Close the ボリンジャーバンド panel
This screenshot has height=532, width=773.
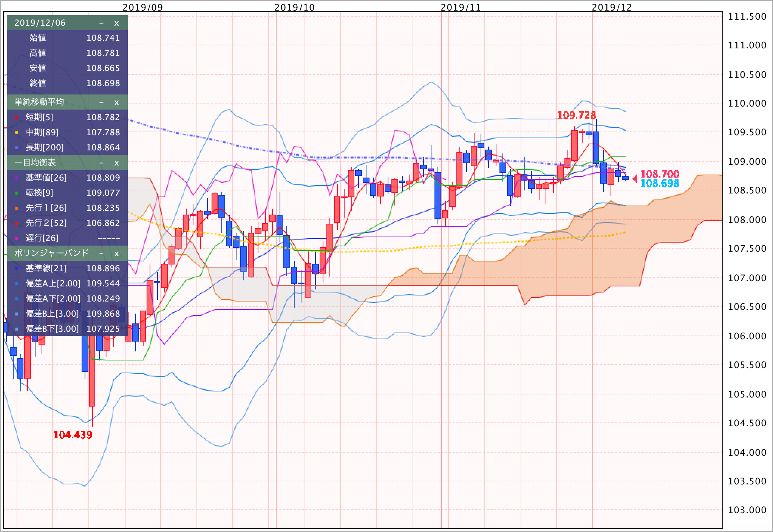[x=116, y=254]
